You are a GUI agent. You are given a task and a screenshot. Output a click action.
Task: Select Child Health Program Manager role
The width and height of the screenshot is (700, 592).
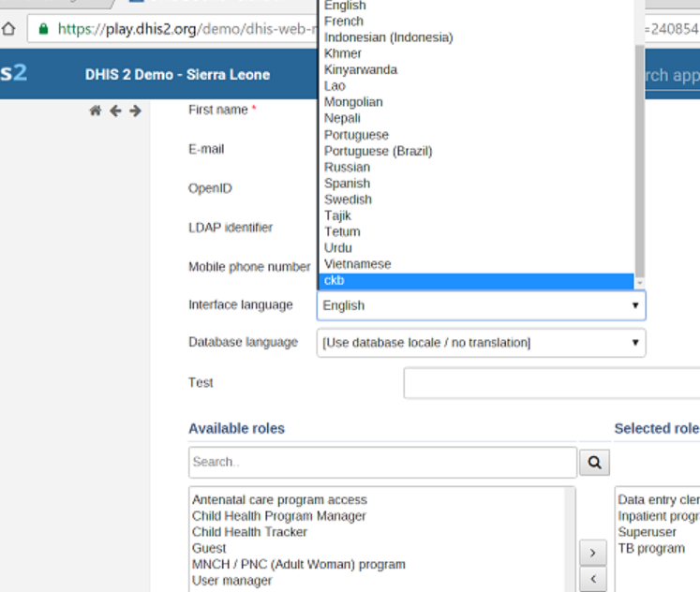point(279,516)
